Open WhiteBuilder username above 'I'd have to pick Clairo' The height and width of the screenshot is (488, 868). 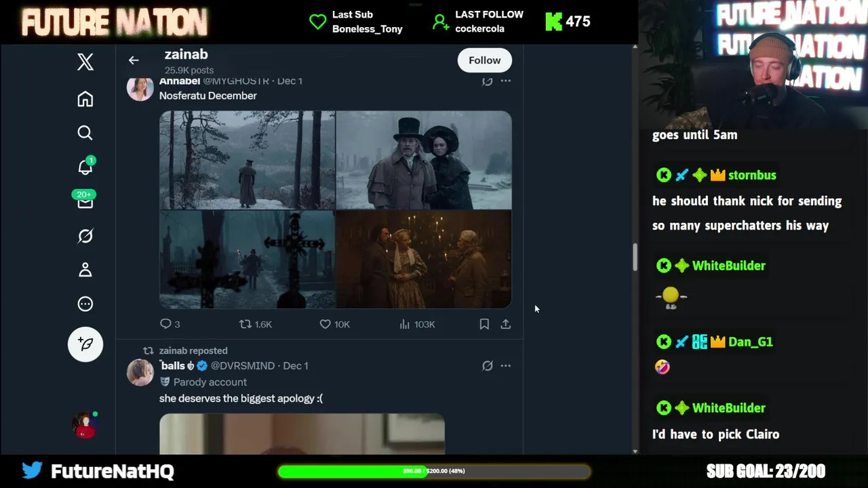pyautogui.click(x=728, y=408)
